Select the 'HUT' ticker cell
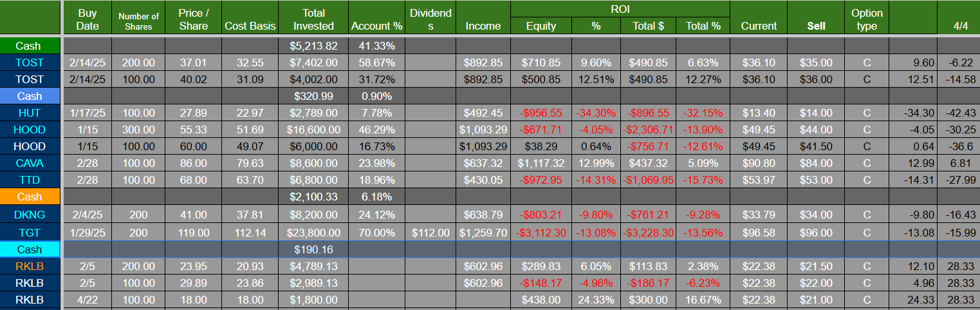 coord(30,113)
